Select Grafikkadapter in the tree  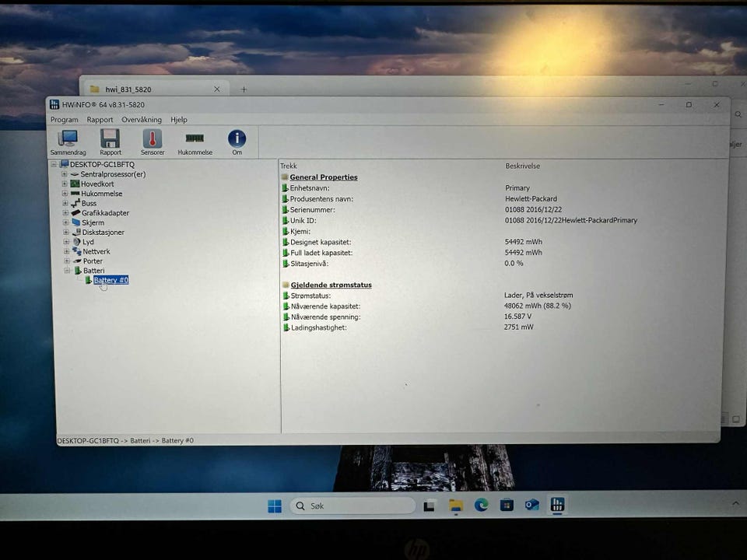pos(105,213)
